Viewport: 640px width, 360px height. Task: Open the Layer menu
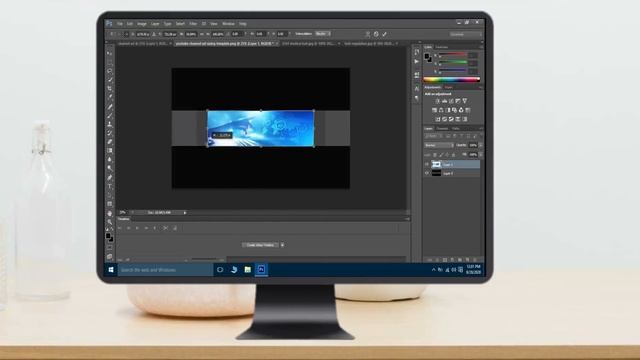tap(155, 24)
